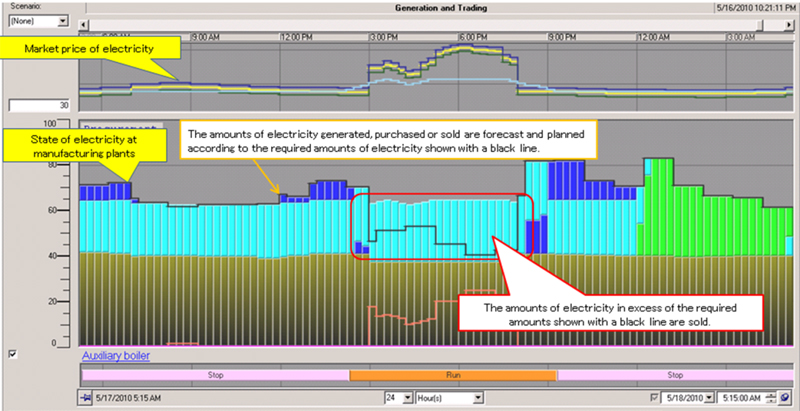Open the 24 duration dropdown
The height and width of the screenshot is (411, 800).
pos(399,397)
